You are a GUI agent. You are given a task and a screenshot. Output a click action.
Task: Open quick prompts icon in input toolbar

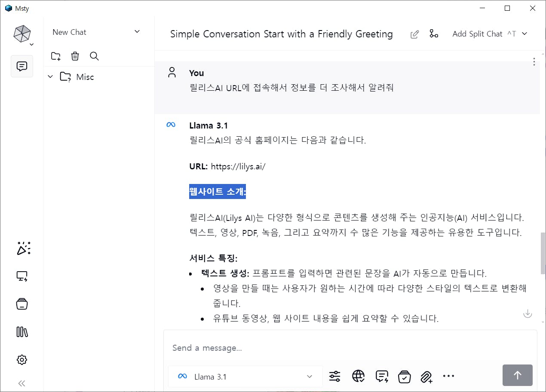click(382, 377)
